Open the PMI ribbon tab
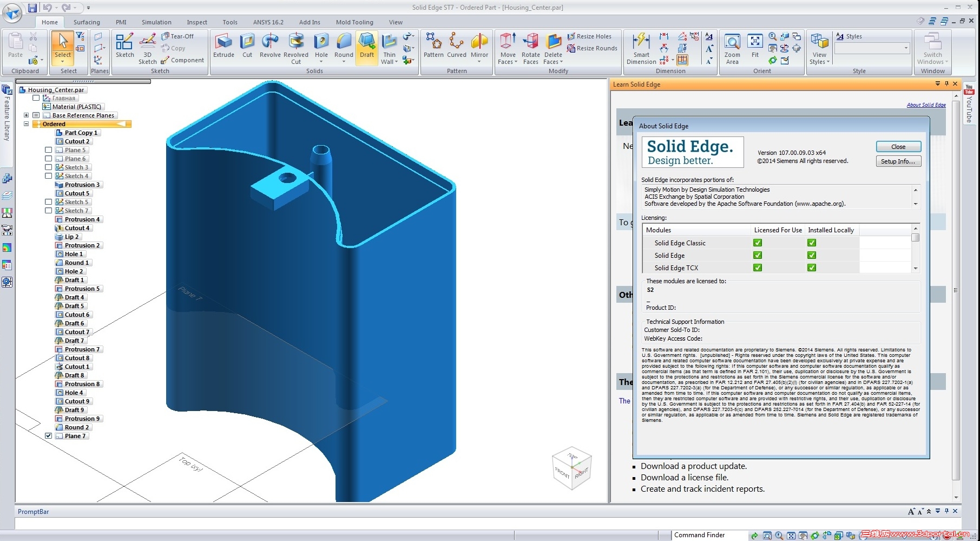 [x=121, y=22]
